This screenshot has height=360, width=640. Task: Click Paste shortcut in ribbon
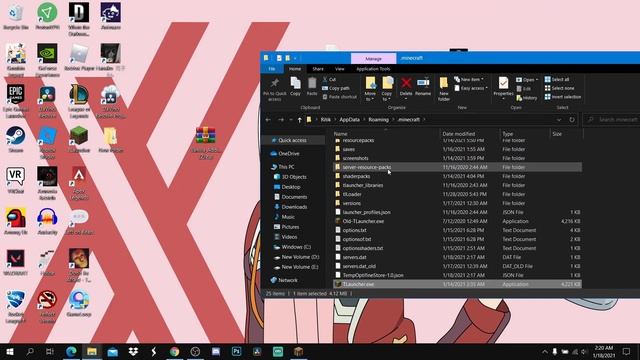(340, 97)
